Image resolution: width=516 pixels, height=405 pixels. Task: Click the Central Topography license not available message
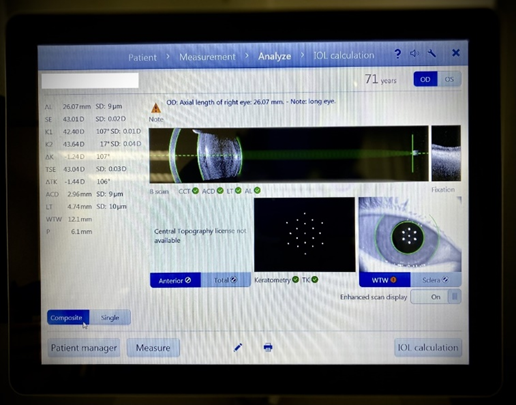200,236
